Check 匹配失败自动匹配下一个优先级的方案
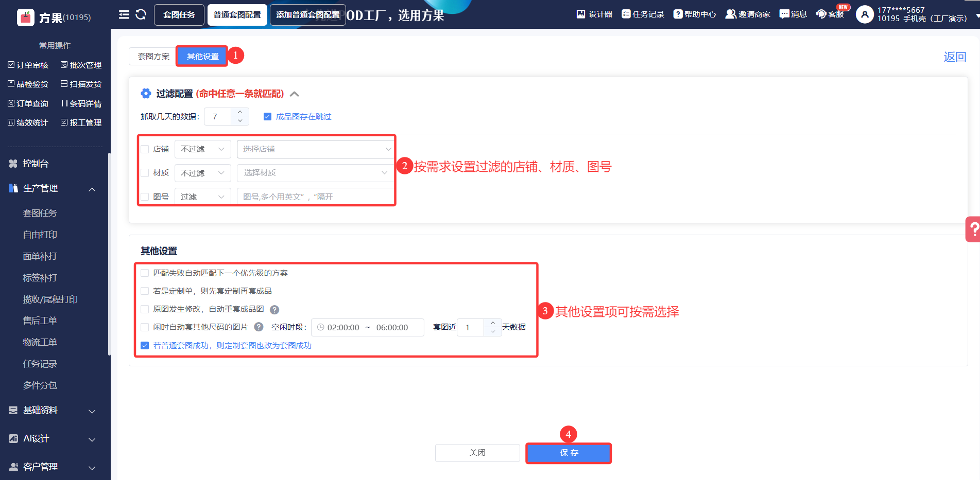Screen dimensions: 980x480 click(145, 273)
